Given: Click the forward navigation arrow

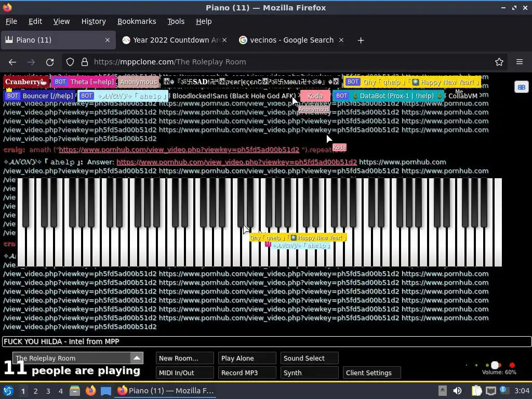Looking at the screenshot, I should click(31, 62).
